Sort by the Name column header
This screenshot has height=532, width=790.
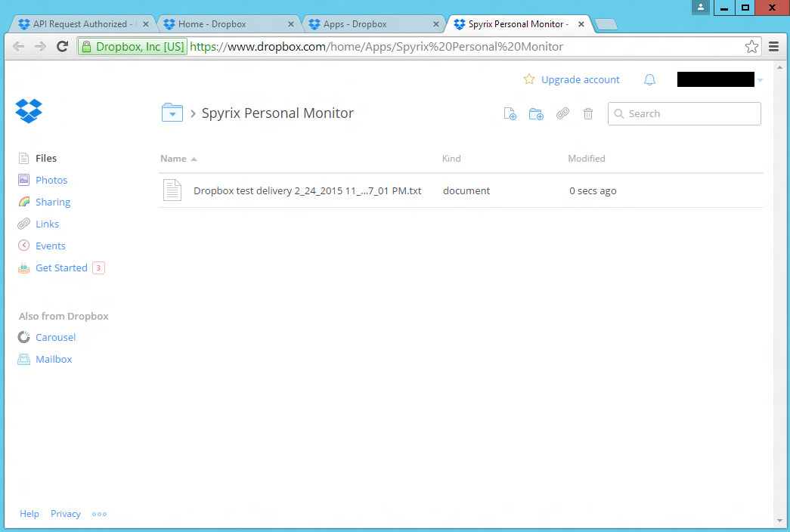coord(173,159)
